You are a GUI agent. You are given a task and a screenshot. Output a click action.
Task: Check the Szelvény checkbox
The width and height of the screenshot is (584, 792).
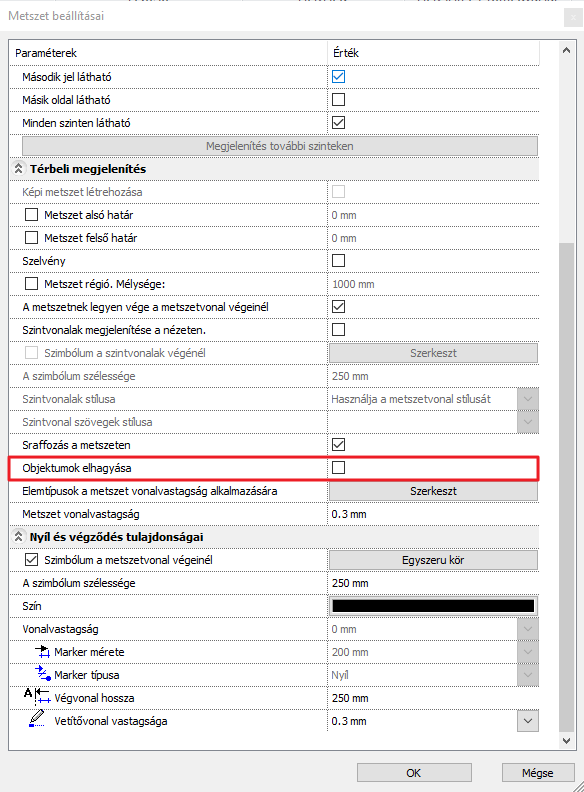[338, 261]
